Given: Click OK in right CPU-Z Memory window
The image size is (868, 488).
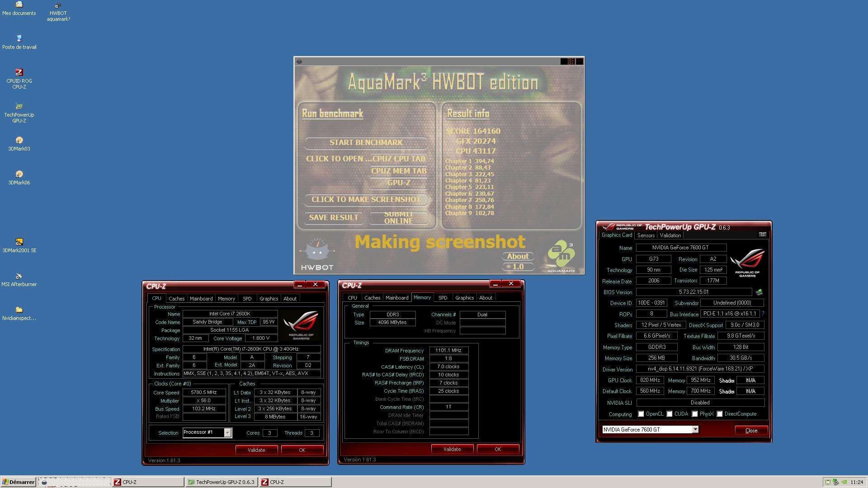Looking at the screenshot, I should [498, 449].
